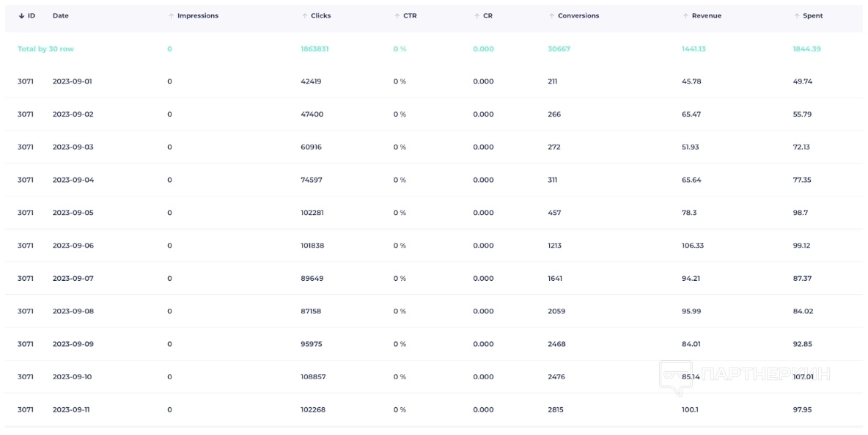
Task: Sort by Impressions arrow icon
Action: [x=171, y=16]
